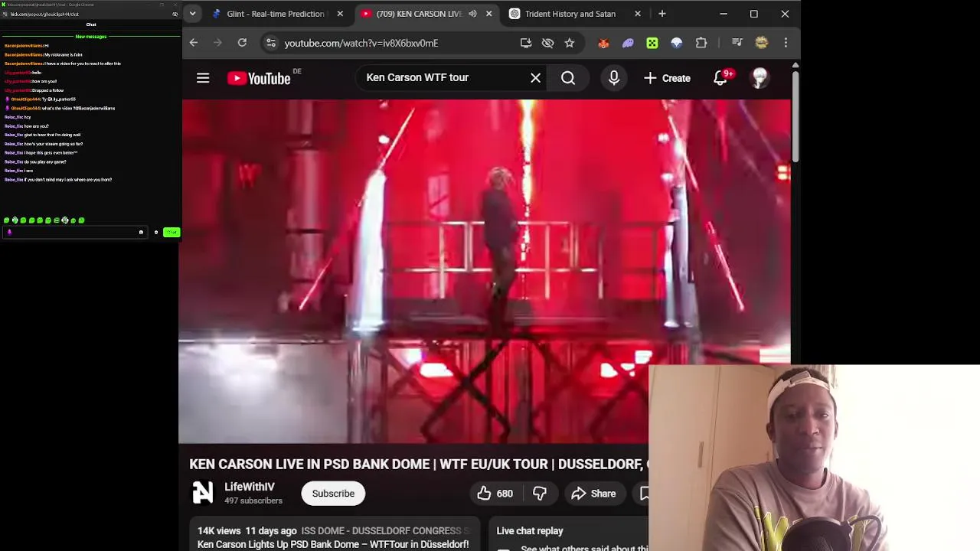
Task: Click the video title text
Action: click(x=419, y=465)
